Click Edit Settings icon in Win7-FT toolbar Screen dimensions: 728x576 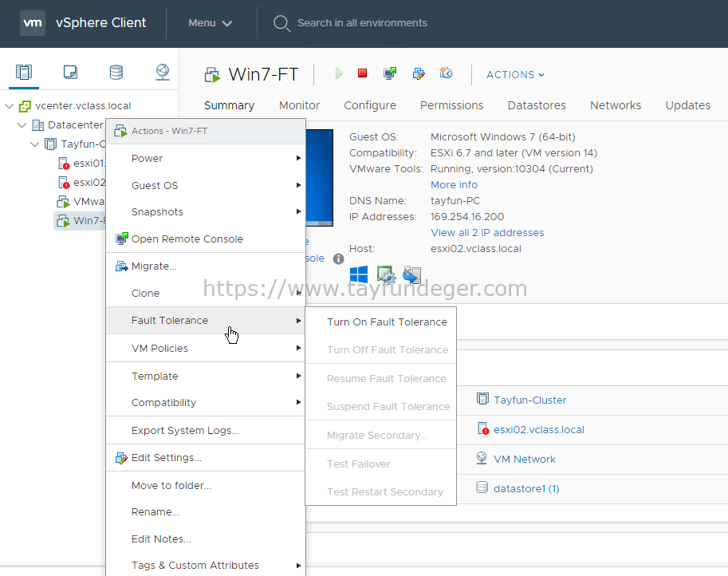[419, 73]
